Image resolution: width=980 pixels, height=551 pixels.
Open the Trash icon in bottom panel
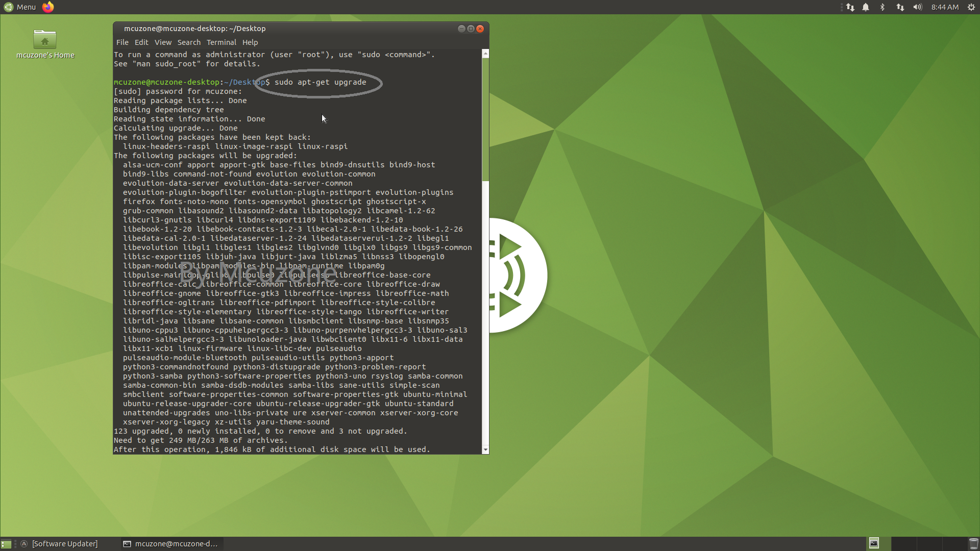click(x=973, y=544)
